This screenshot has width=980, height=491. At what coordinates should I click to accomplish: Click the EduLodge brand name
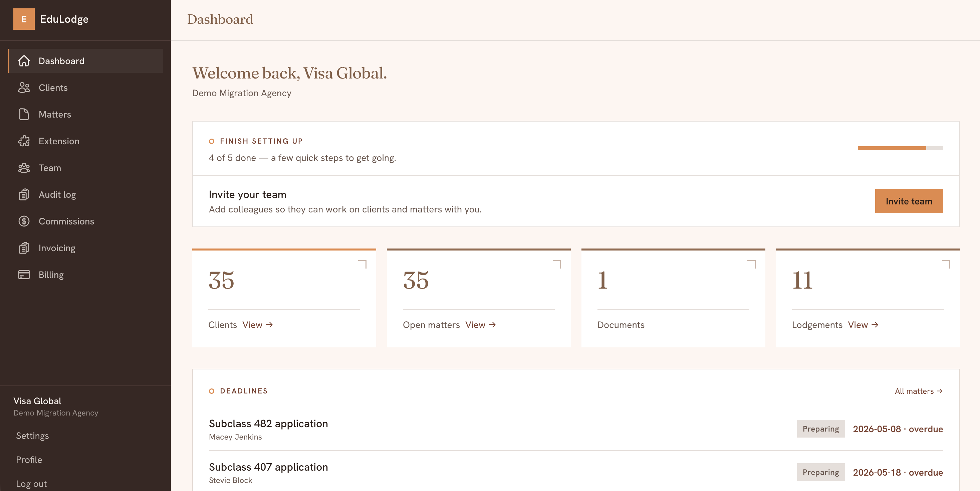[64, 19]
